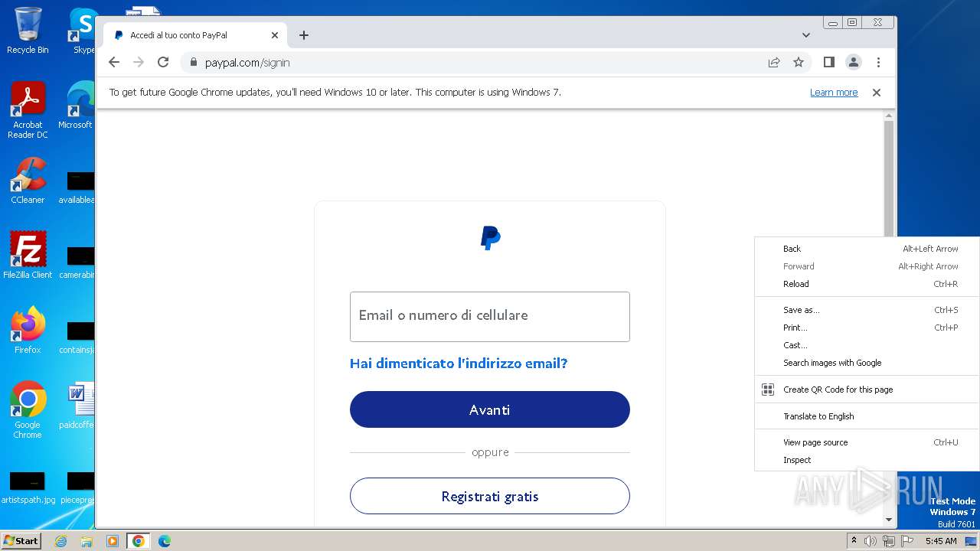Reload the page with toolbar refresh icon
Screen dimensions: 980x551
point(163,63)
